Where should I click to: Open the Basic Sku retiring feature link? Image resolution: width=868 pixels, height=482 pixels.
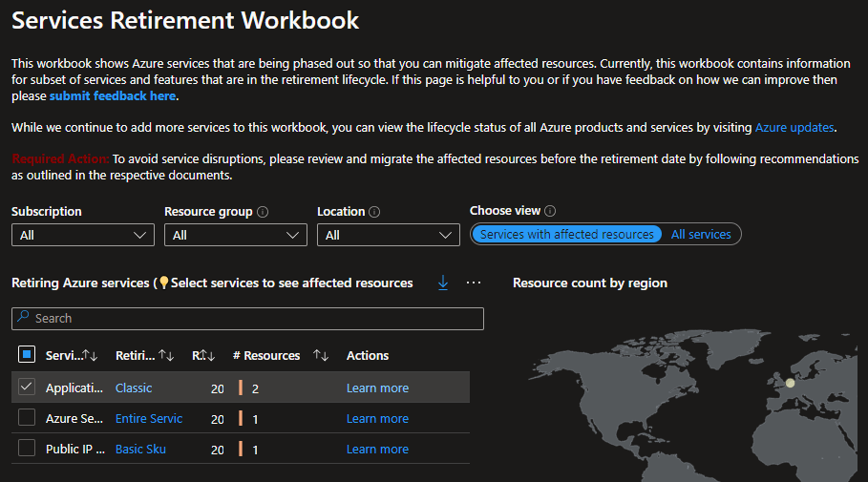coord(140,449)
